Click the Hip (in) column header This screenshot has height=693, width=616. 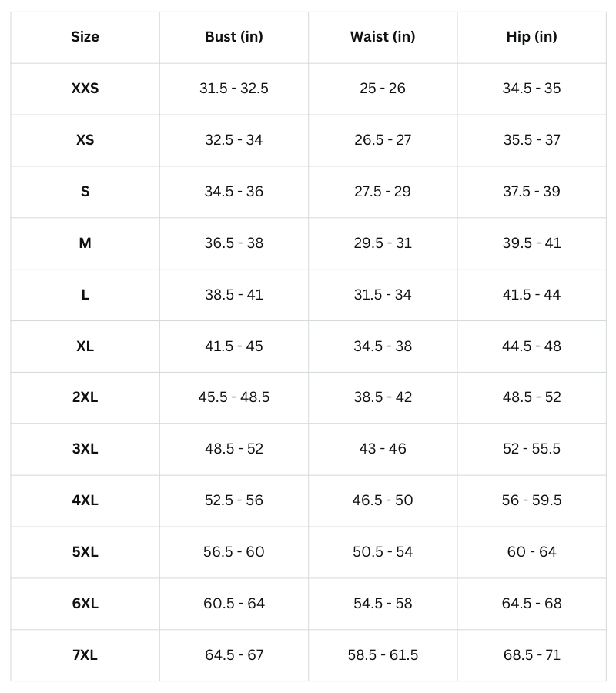(531, 36)
